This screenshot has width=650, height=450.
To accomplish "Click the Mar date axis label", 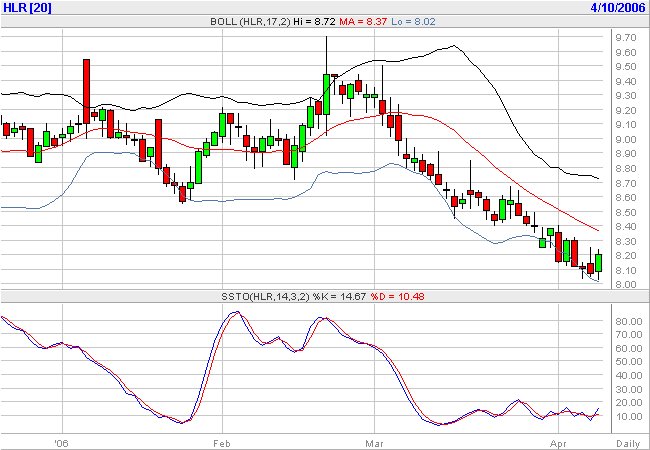I will click(374, 444).
